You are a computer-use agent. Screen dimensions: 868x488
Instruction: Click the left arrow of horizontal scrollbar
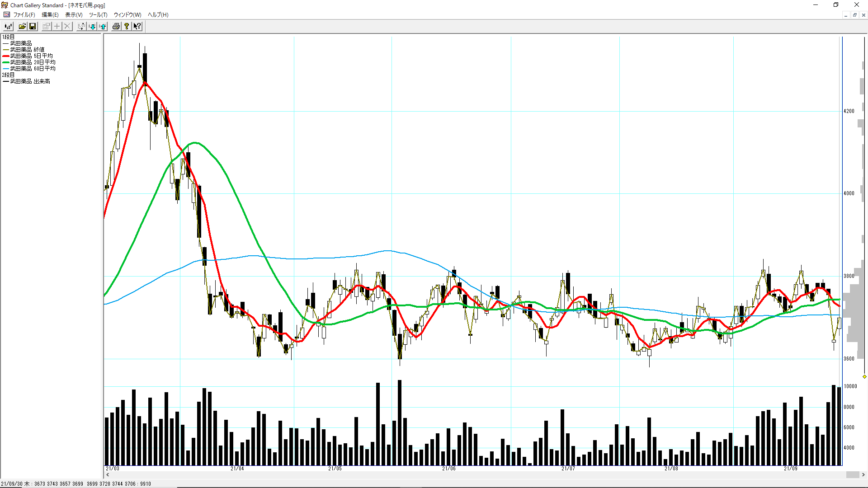click(108, 474)
